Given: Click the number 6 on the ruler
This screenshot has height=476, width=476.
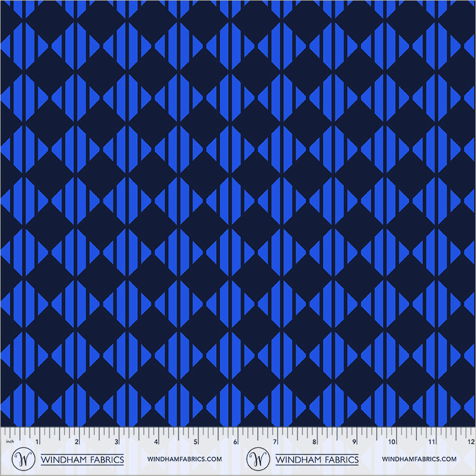Looking at the screenshot, I should [235, 442].
